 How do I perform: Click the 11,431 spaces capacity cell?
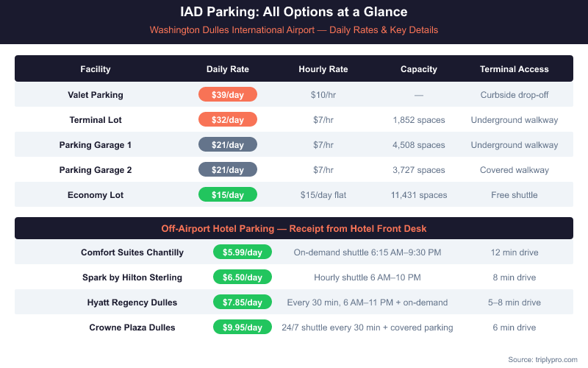coord(419,195)
